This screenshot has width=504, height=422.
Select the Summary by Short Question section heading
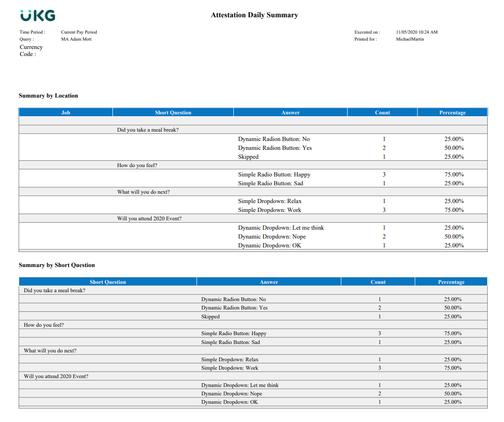click(57, 265)
